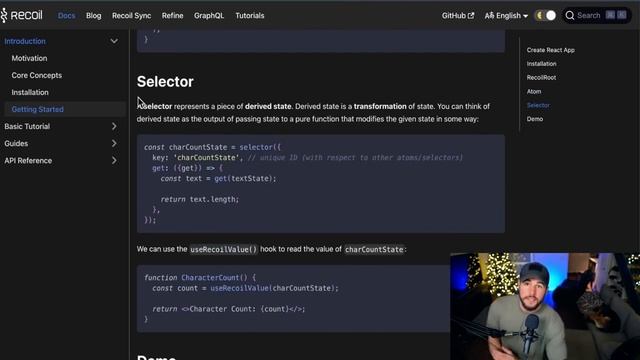Open API Reference in the sidebar
Image resolution: width=640 pixels, height=360 pixels.
28,161
